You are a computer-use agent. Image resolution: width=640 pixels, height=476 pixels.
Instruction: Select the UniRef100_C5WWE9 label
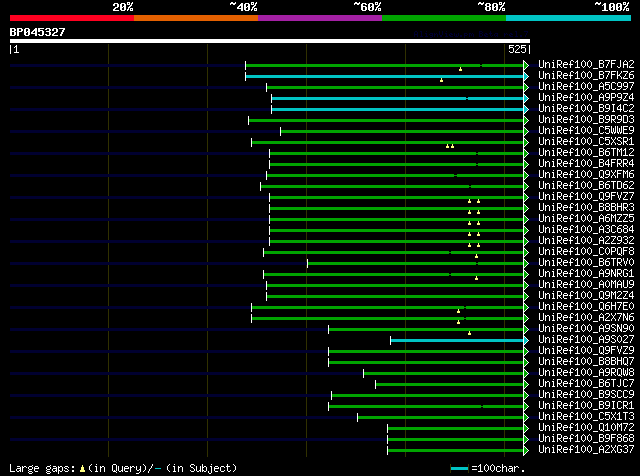[586, 131]
